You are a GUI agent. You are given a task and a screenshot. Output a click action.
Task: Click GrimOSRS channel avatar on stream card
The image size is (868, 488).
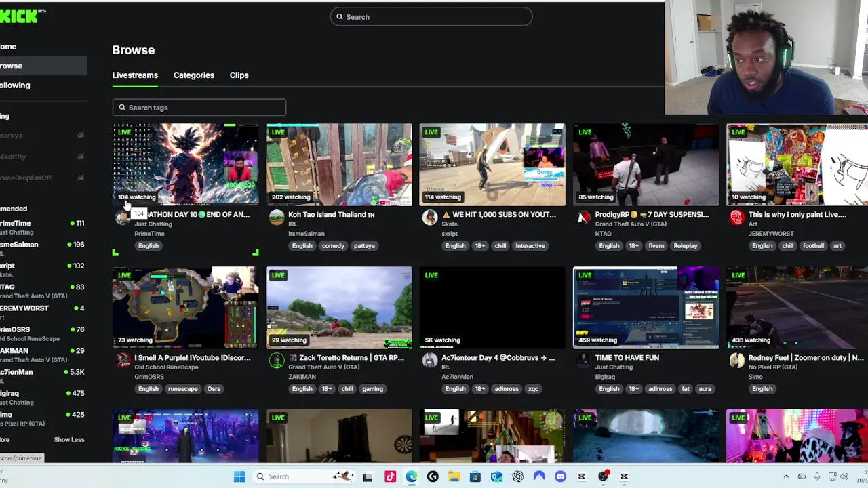[123, 360]
